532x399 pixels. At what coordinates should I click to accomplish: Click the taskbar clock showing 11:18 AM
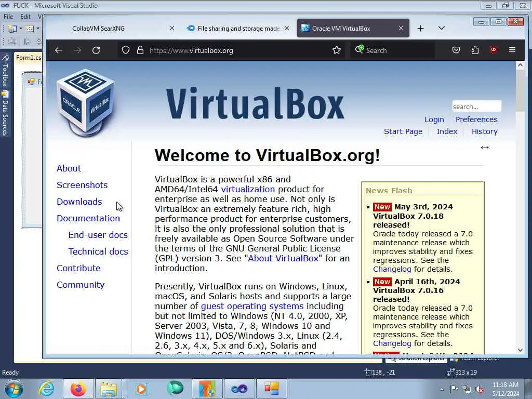pyautogui.click(x=506, y=389)
